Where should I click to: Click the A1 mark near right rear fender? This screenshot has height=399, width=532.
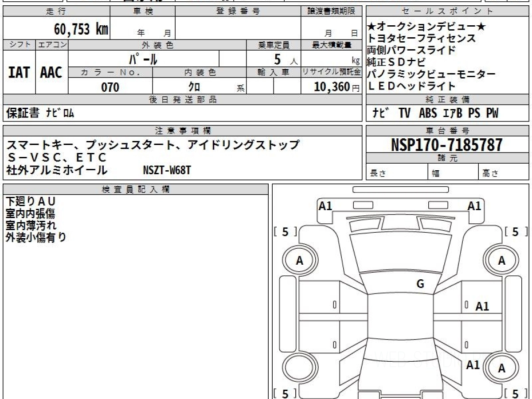coord(473,365)
